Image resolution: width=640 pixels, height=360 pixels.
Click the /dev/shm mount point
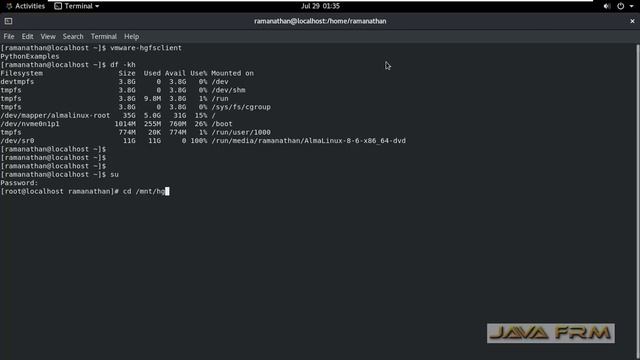(x=228, y=90)
